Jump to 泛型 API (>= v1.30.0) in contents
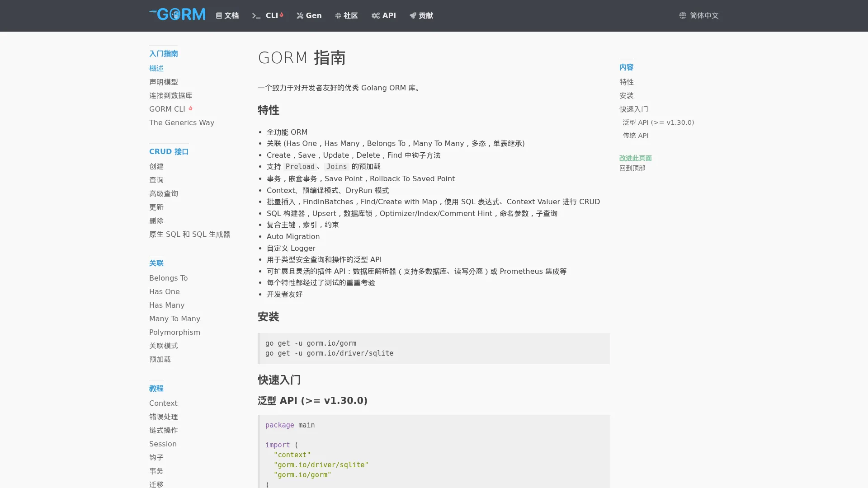868x488 pixels. 658,122
